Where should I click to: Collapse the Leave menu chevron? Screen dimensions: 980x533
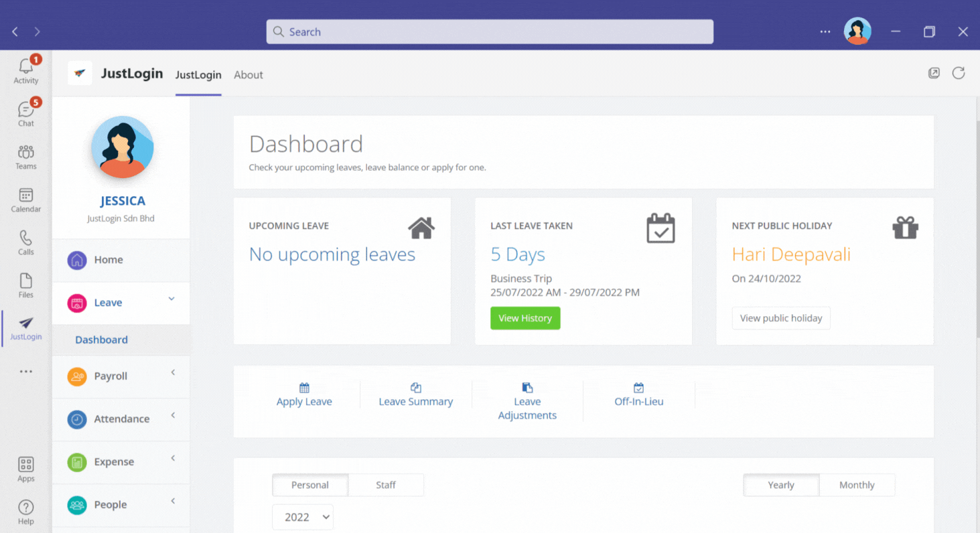(171, 299)
